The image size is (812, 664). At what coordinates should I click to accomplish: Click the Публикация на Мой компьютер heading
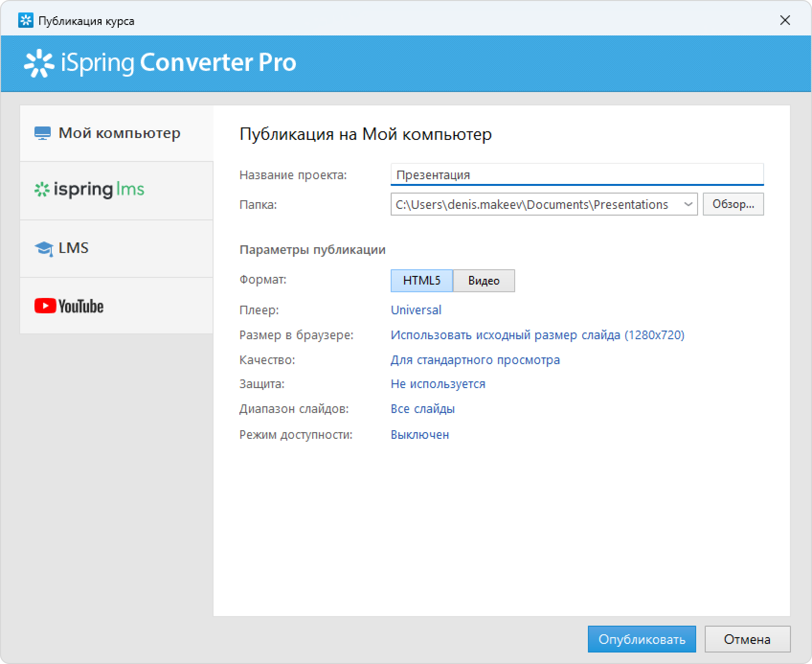(x=365, y=134)
